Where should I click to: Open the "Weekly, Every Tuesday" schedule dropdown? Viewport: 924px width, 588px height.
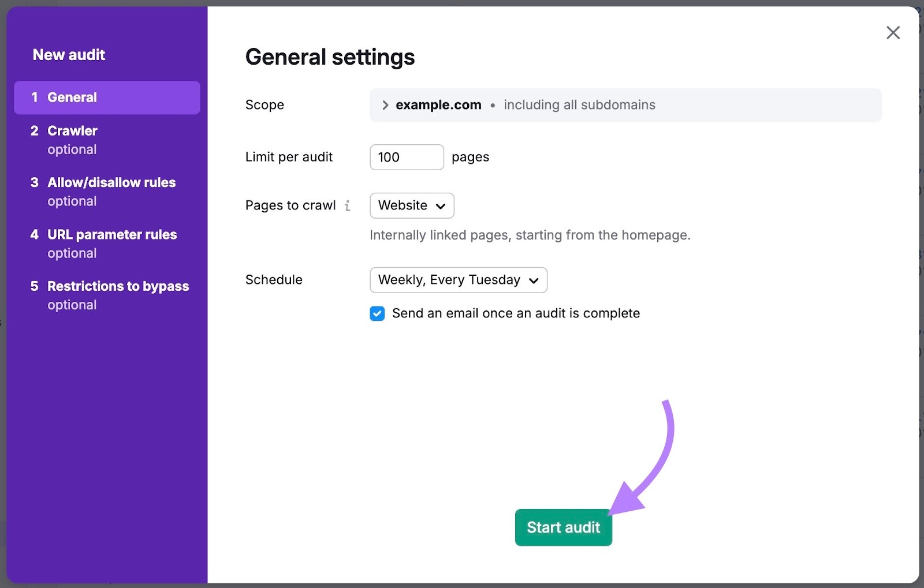(x=458, y=280)
